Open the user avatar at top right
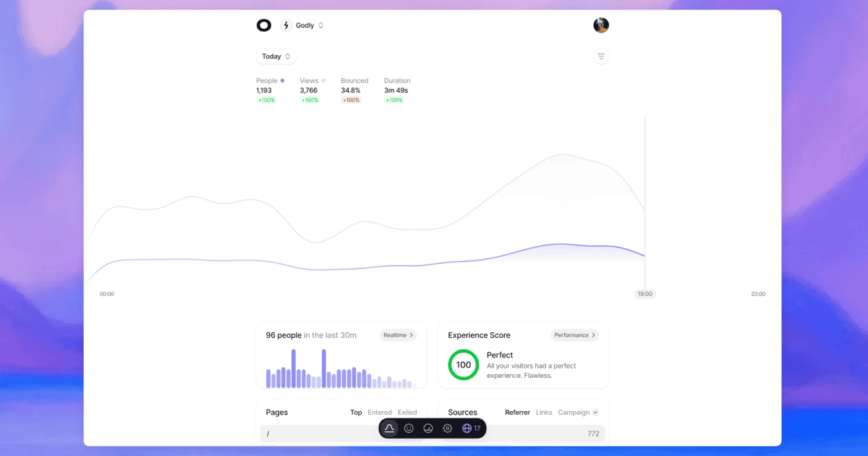 click(601, 25)
